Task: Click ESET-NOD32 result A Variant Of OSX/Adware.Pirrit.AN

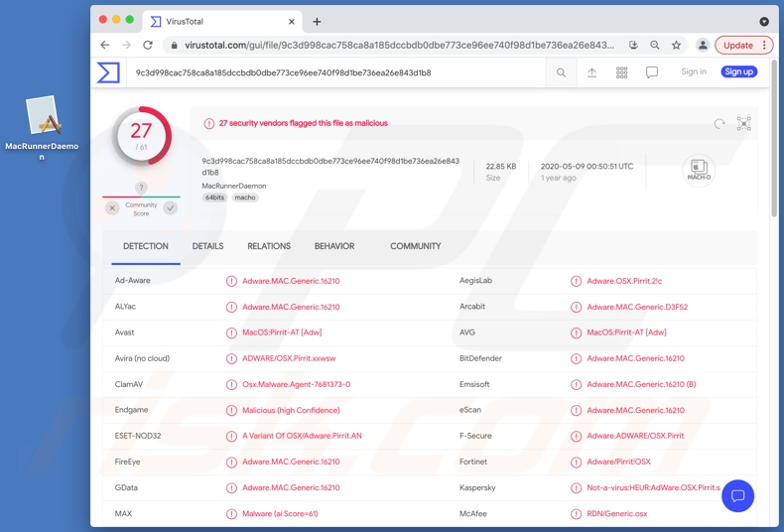Action: [302, 436]
